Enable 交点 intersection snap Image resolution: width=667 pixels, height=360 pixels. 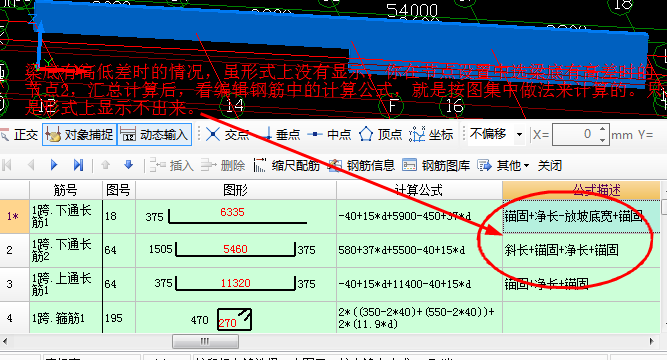click(228, 135)
